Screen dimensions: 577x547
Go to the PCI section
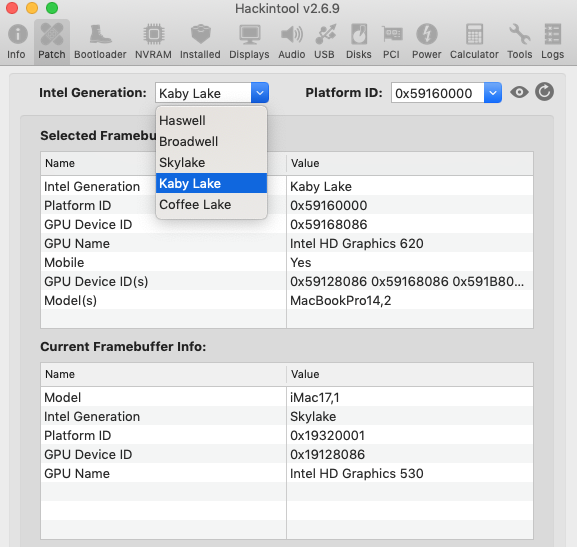pos(392,42)
